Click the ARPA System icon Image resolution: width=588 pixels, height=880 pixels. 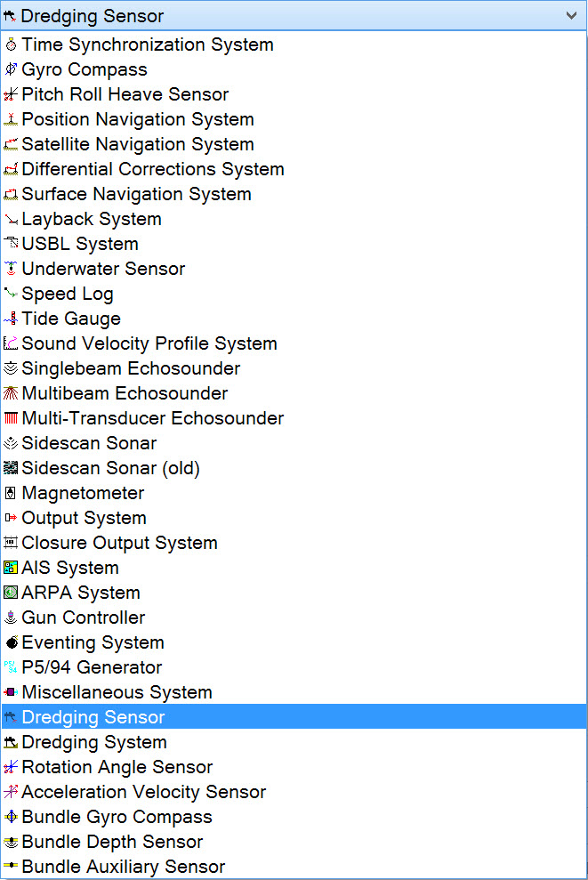pyautogui.click(x=11, y=593)
